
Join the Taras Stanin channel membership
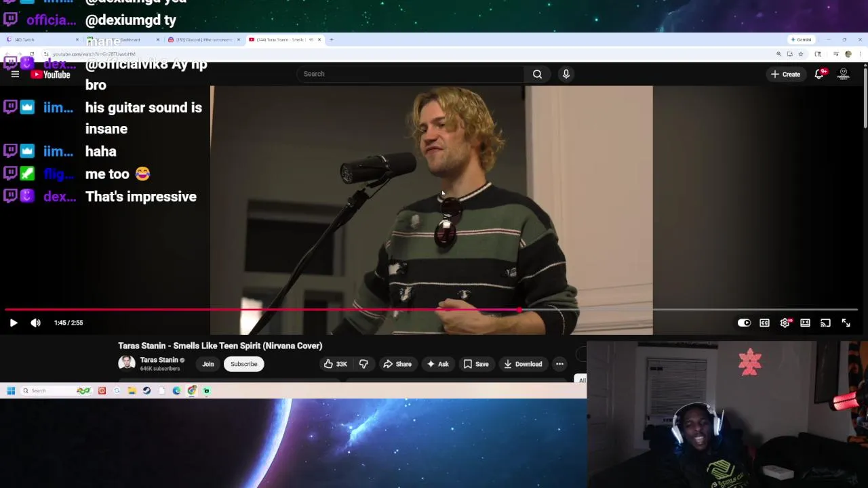tap(208, 364)
